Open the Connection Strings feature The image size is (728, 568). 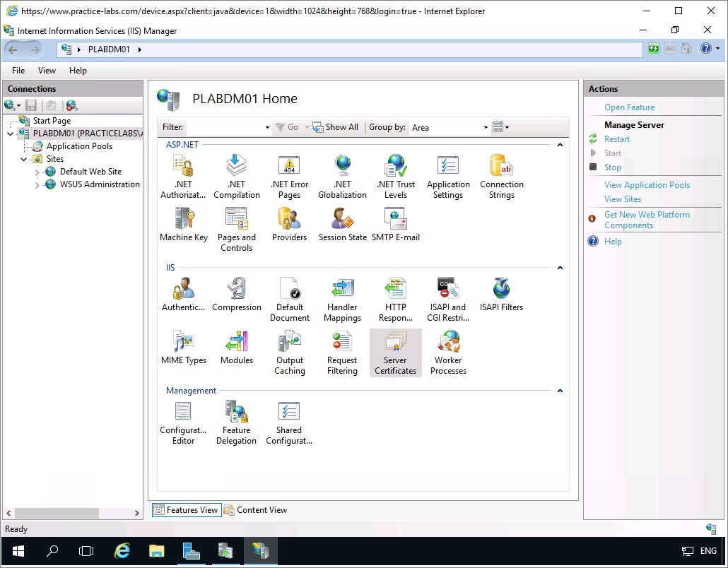coord(501,176)
